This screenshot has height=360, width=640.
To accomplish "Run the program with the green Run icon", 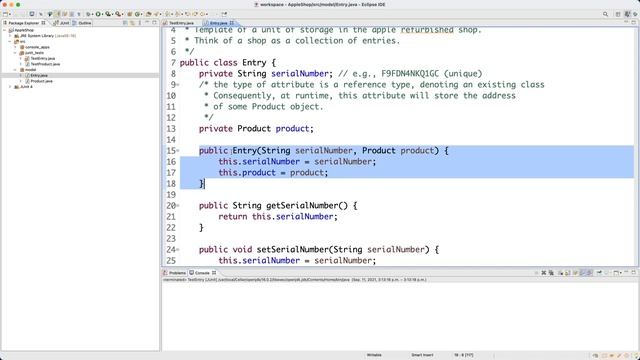I will pos(98,14).
